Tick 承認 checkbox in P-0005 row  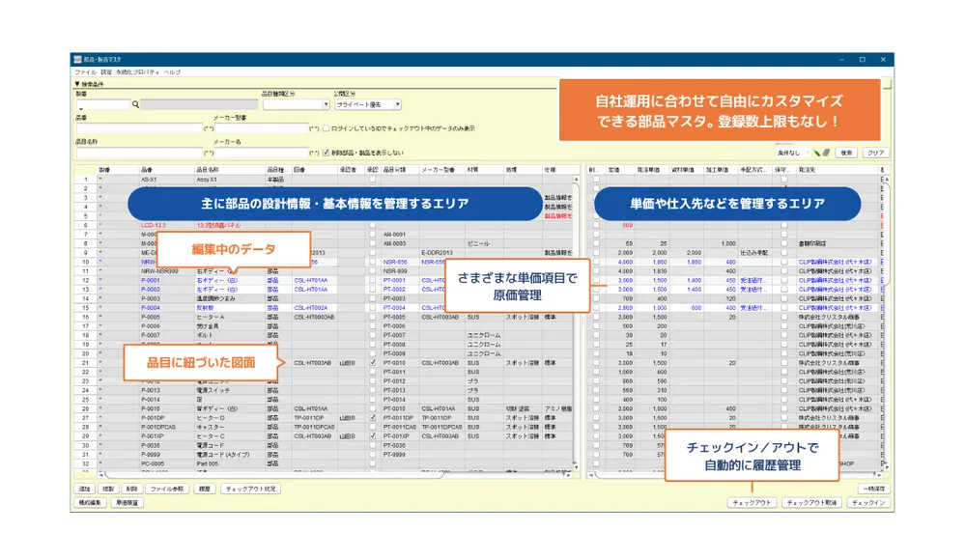click(372, 317)
